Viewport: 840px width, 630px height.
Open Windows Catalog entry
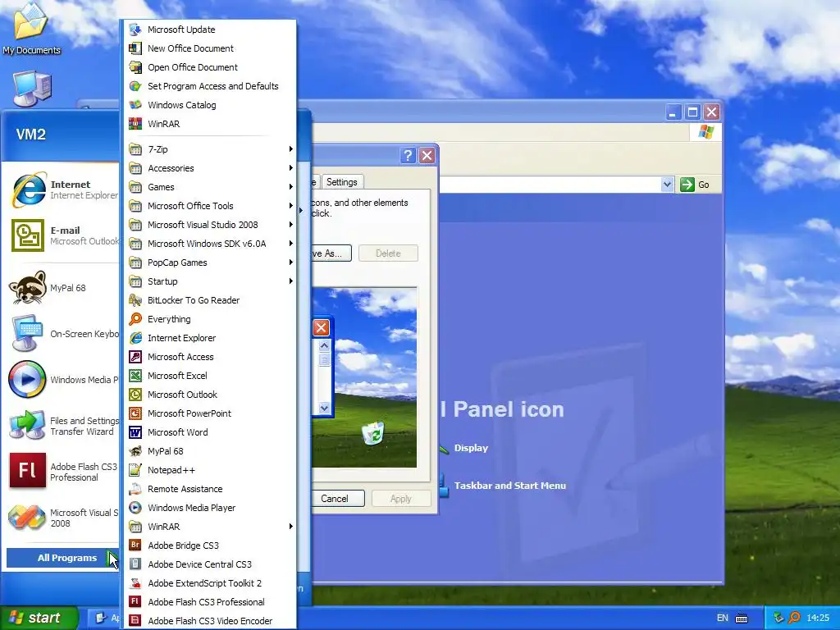pyautogui.click(x=210, y=105)
